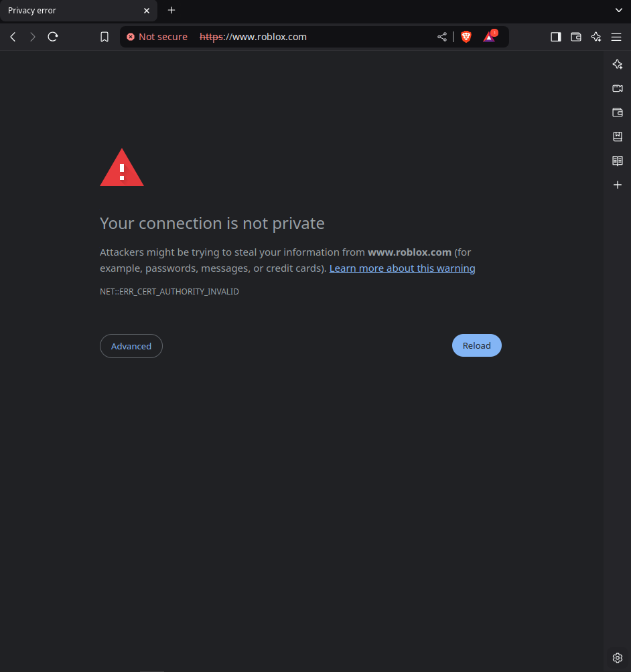Image resolution: width=631 pixels, height=672 pixels.
Task: Go back to the previous page
Action: tap(13, 37)
